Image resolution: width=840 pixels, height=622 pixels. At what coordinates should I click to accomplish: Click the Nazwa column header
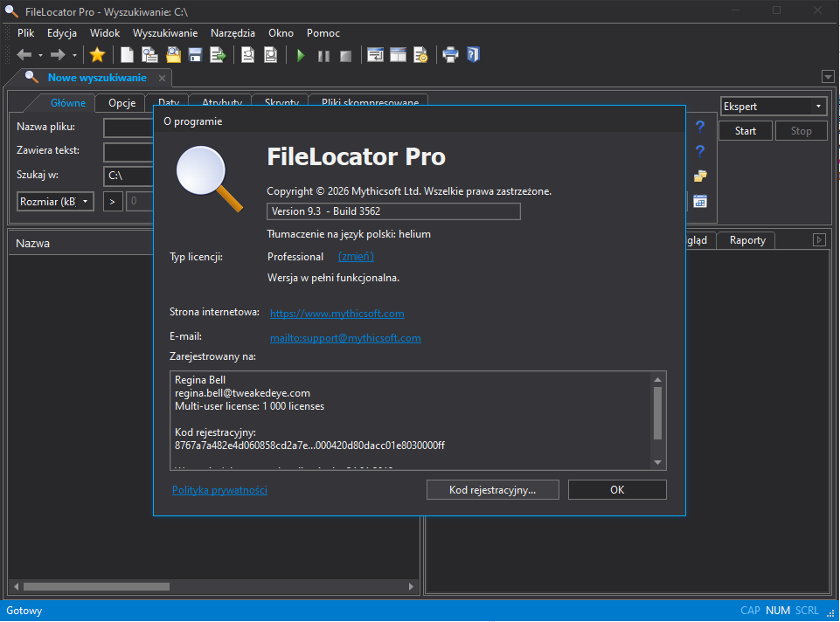click(81, 243)
